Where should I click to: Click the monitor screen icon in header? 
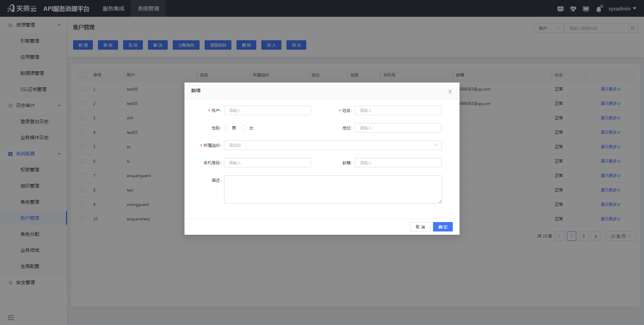[x=586, y=9]
